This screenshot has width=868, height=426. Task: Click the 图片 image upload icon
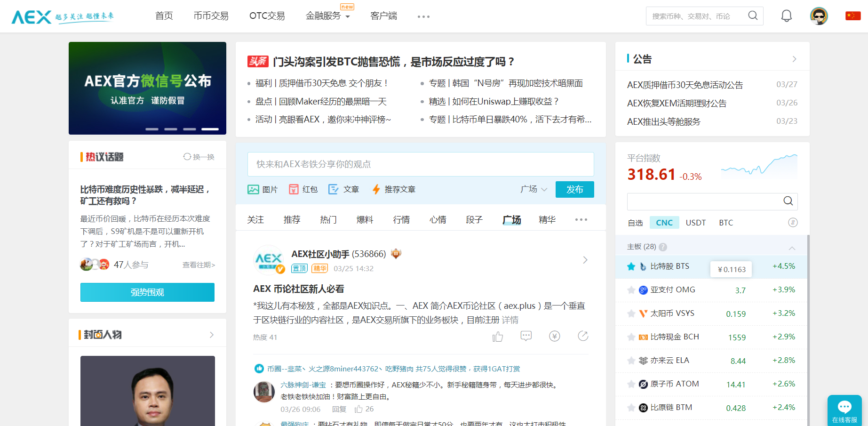point(253,189)
